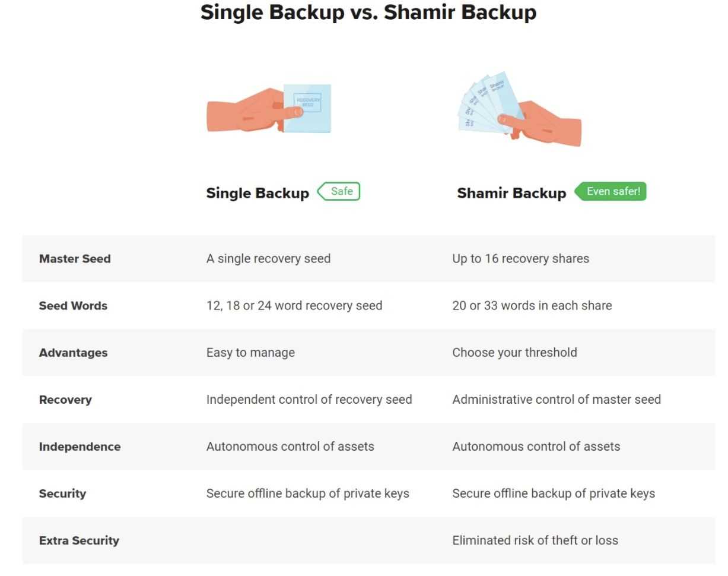Click the 'Extra Security' row label

click(x=79, y=540)
